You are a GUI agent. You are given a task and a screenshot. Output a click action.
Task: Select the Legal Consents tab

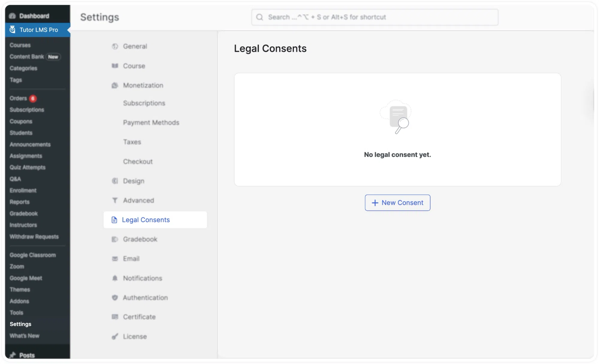pyautogui.click(x=155, y=220)
